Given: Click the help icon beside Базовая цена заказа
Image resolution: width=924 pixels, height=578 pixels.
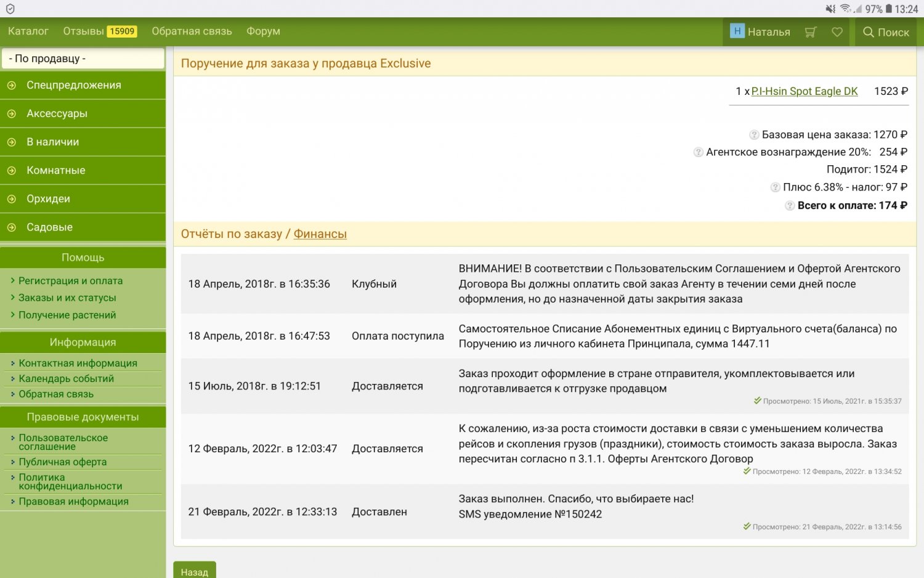Looking at the screenshot, I should (x=753, y=135).
